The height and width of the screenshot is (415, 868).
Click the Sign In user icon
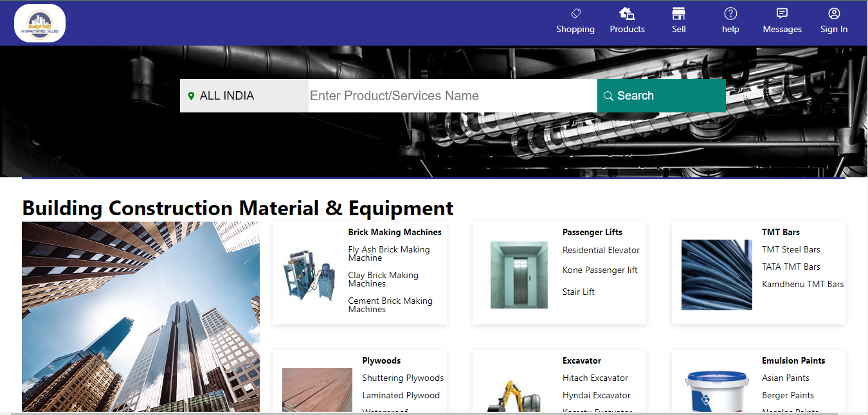[834, 13]
